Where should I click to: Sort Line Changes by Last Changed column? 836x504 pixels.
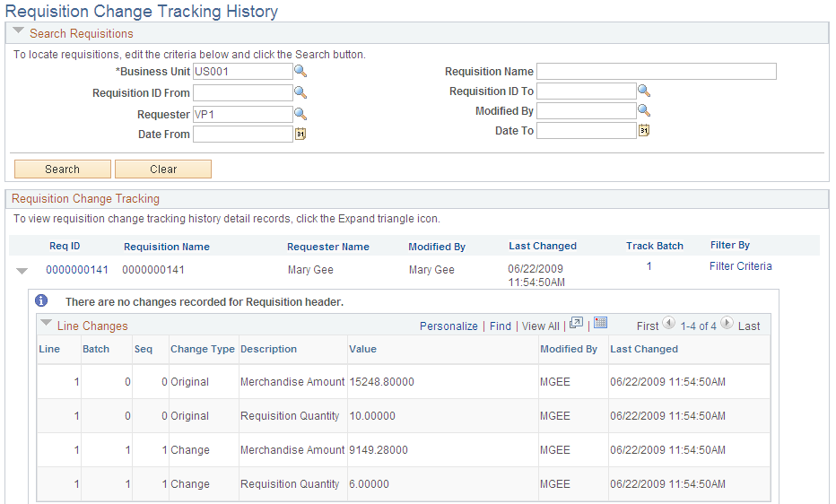click(x=643, y=349)
